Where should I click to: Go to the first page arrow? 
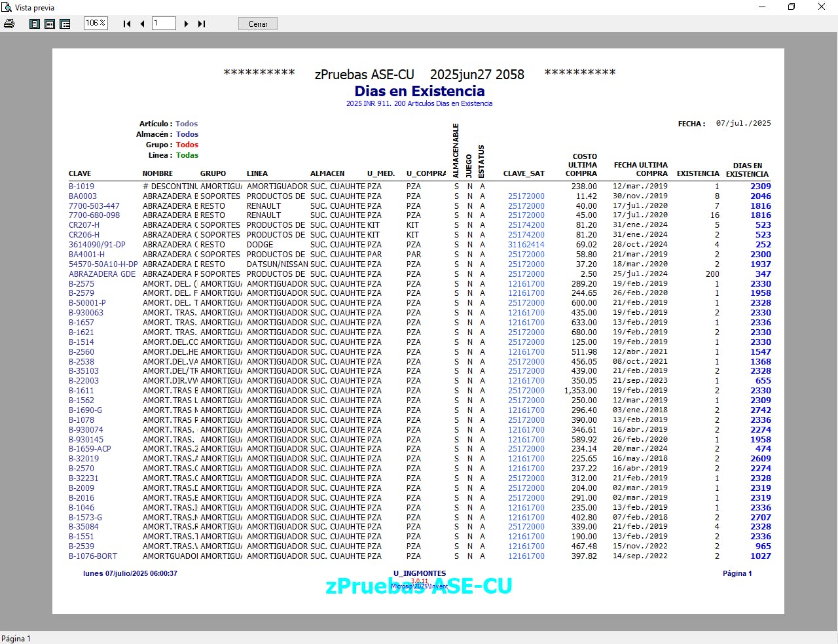coord(127,24)
